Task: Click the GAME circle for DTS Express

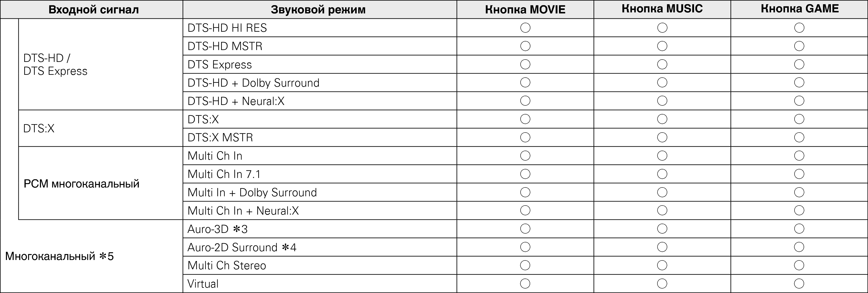Action: pyautogui.click(x=799, y=64)
